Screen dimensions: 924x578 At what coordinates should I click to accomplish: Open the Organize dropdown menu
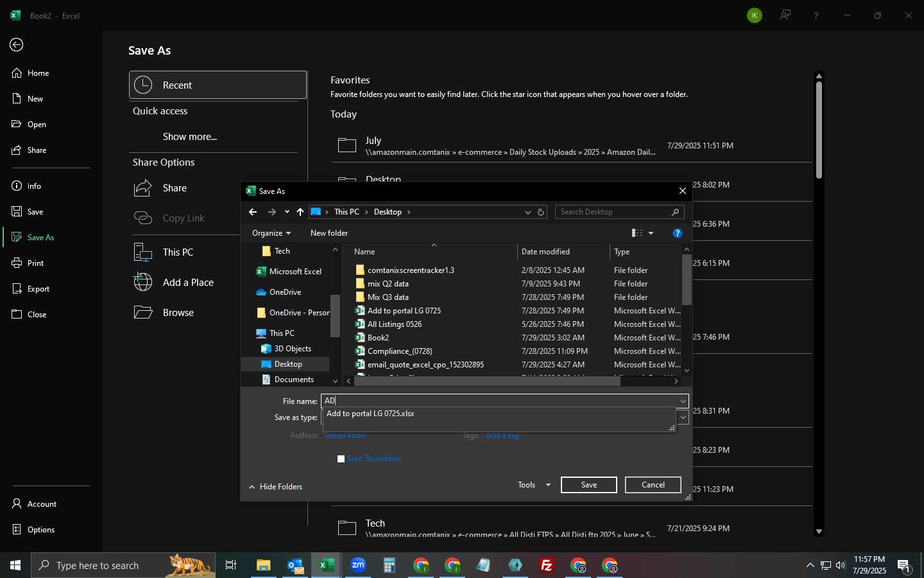271,233
